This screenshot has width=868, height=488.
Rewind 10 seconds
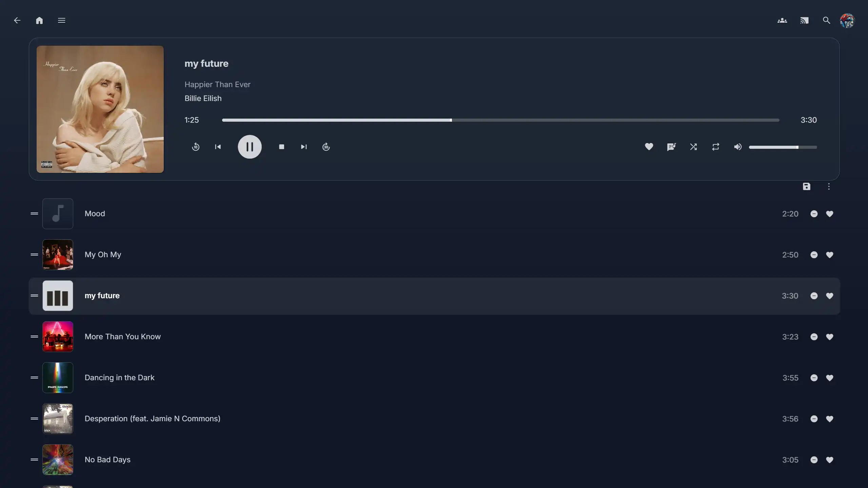[x=196, y=147]
